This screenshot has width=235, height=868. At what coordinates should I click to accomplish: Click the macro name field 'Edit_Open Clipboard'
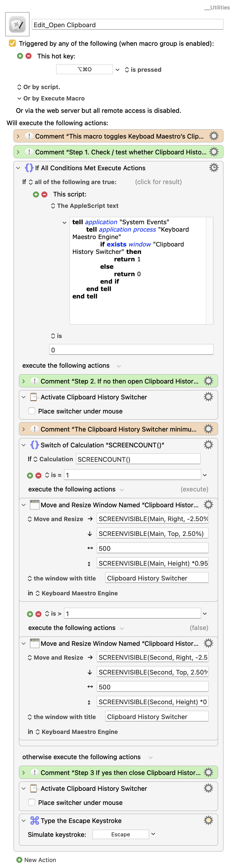coord(127,24)
